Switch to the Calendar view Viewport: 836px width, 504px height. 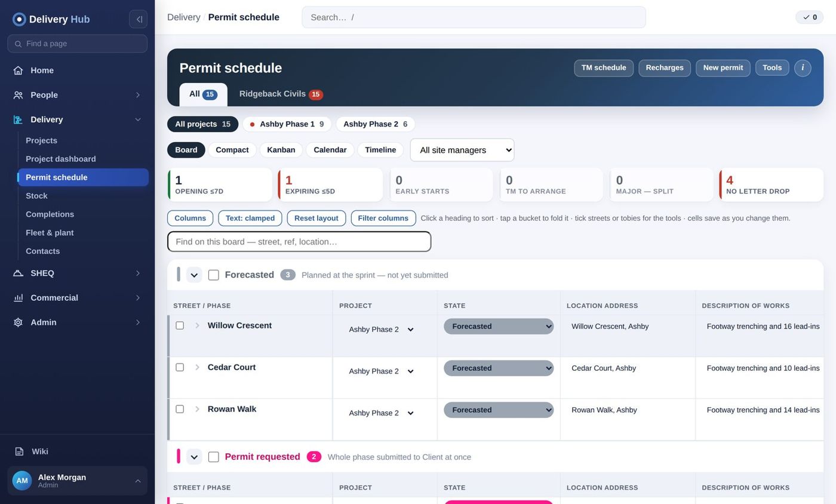[x=330, y=150]
